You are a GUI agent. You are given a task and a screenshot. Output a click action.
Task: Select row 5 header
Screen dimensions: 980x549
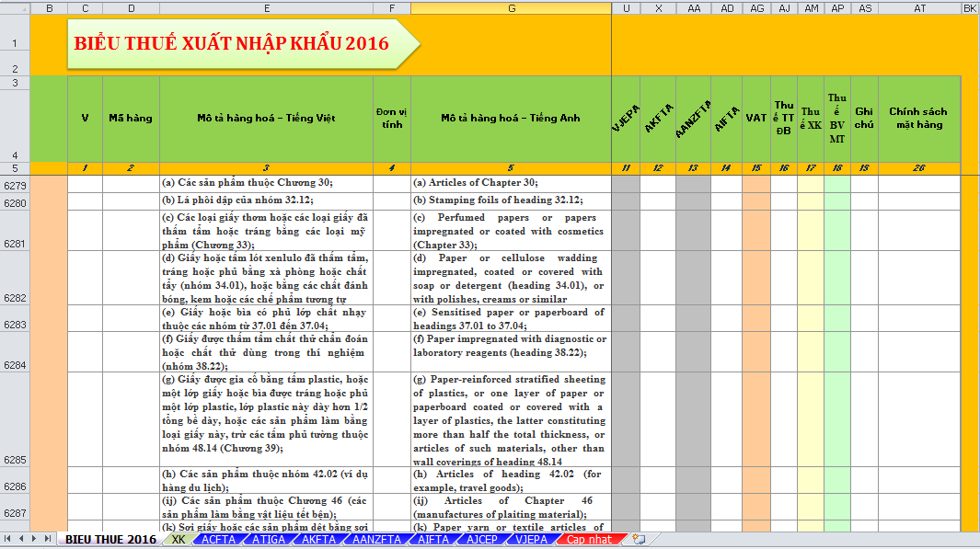pyautogui.click(x=15, y=168)
